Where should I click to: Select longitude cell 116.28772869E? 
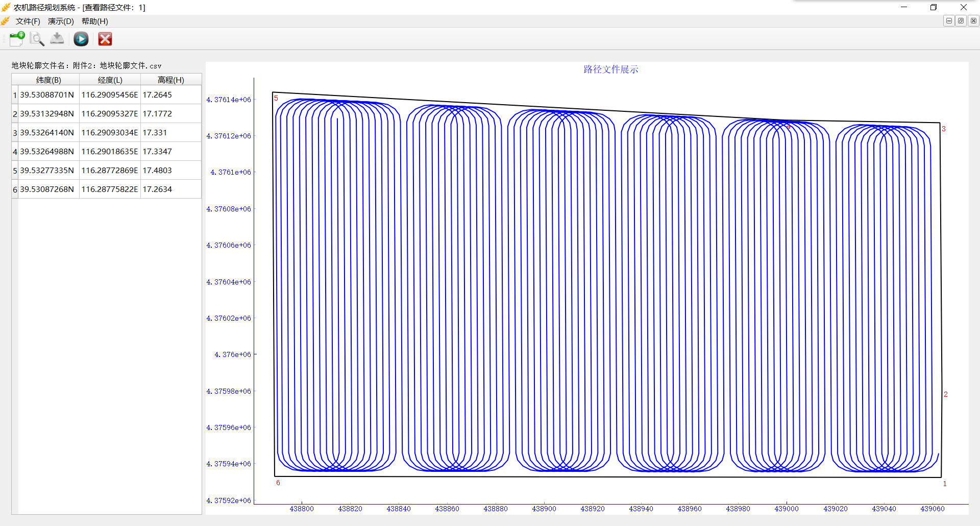tap(110, 171)
